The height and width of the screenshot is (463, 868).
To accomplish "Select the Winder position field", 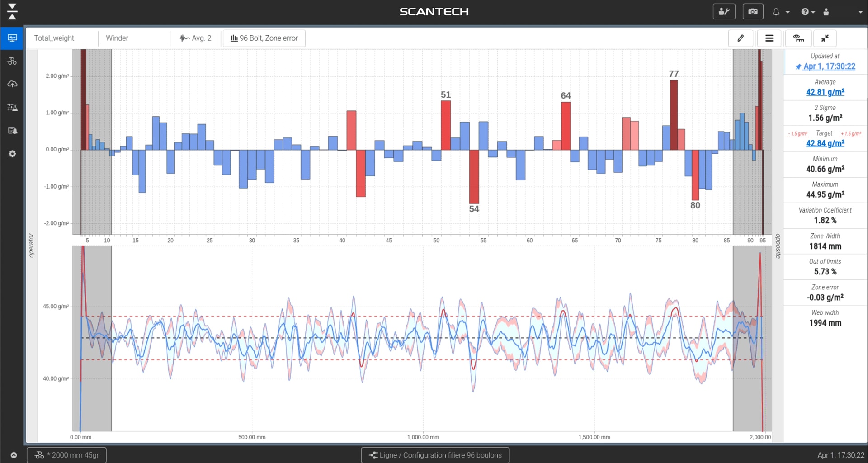I will (x=134, y=38).
